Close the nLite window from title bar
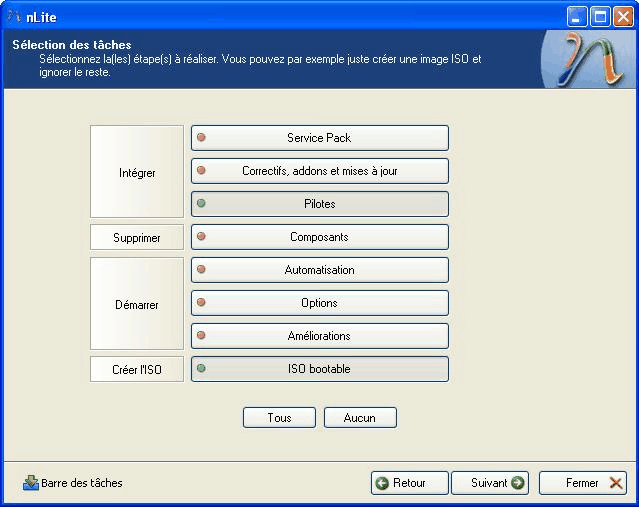 (623, 17)
